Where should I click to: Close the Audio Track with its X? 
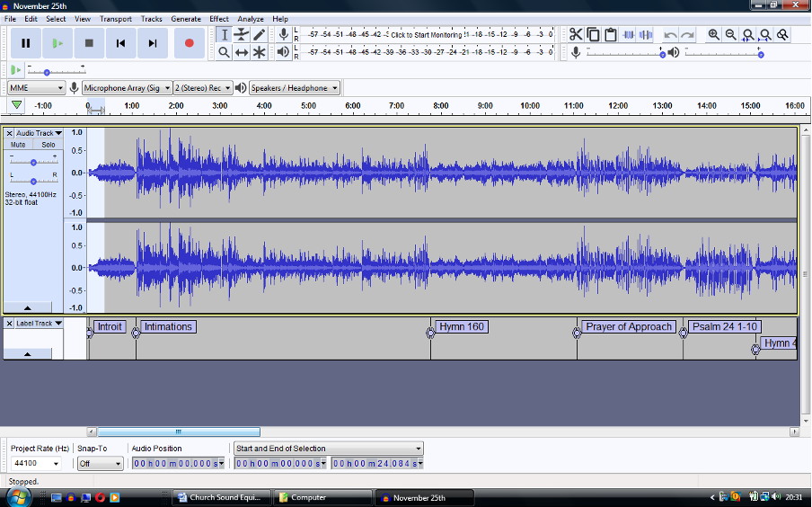(9, 133)
